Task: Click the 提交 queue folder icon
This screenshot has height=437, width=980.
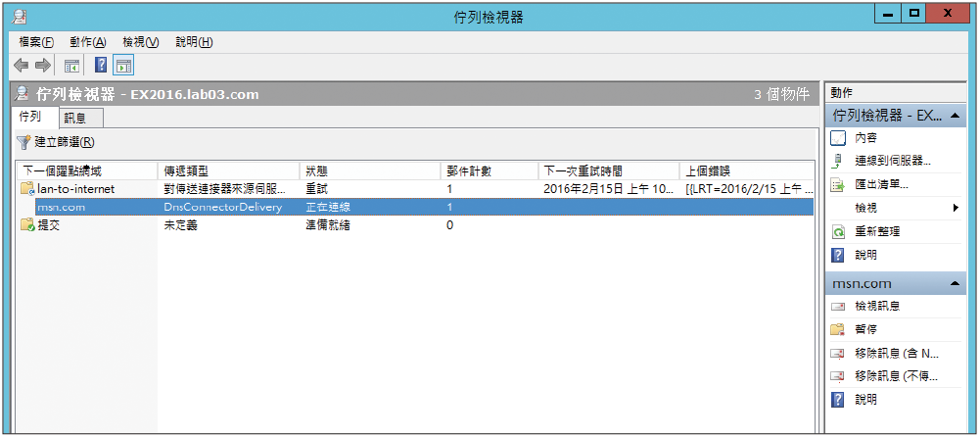Action: (26, 225)
